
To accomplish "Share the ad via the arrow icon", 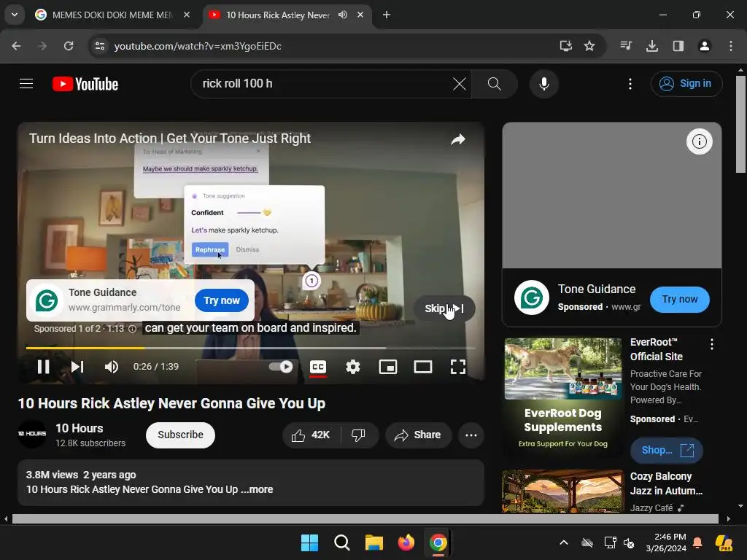I will click(458, 139).
